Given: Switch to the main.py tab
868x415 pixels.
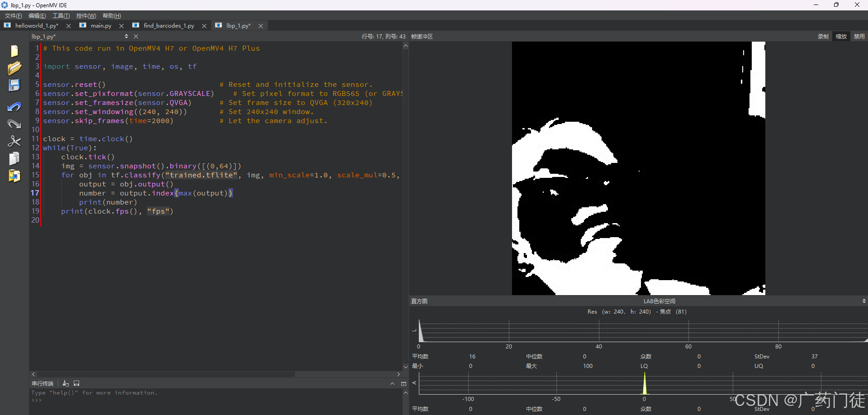Looking at the screenshot, I should click(100, 25).
